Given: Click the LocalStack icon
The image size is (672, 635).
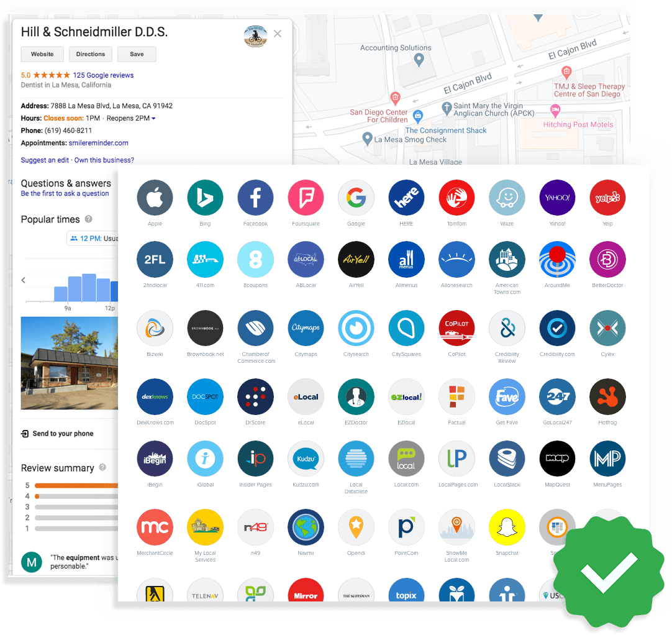Looking at the screenshot, I should [x=507, y=459].
